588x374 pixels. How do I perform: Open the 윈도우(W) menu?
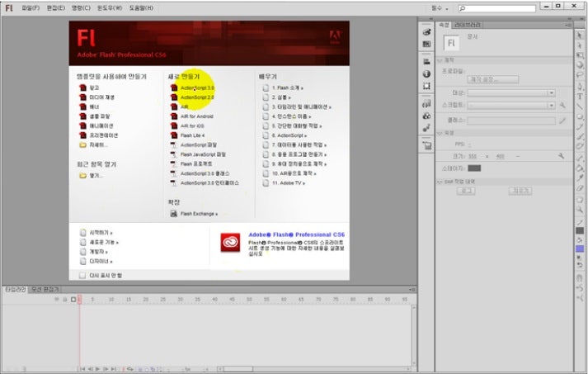click(110, 8)
